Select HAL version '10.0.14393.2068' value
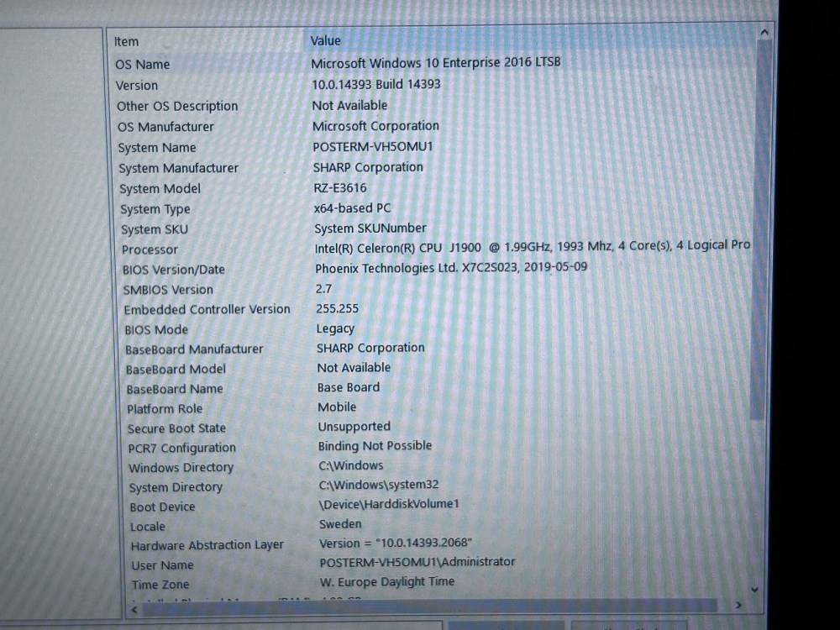The width and height of the screenshot is (840, 630). [396, 543]
